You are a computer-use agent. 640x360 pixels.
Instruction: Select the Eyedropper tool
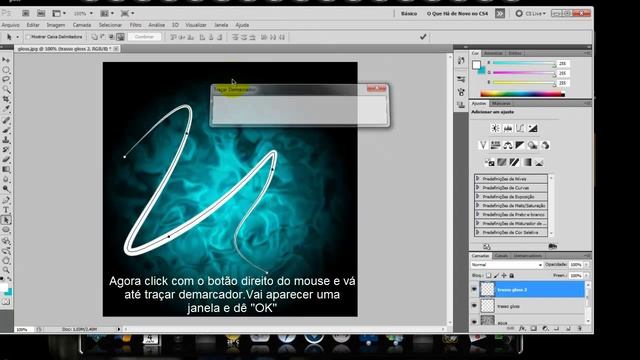6,109
